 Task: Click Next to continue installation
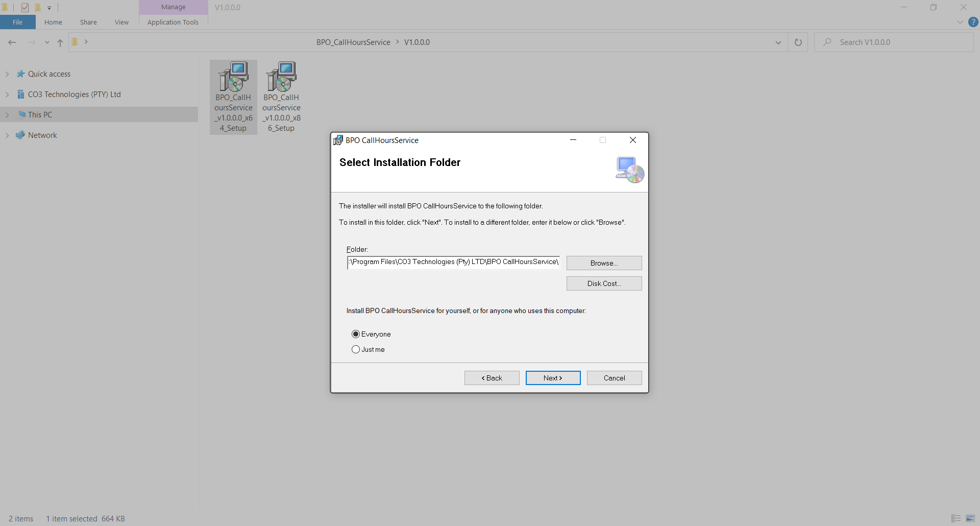(553, 378)
